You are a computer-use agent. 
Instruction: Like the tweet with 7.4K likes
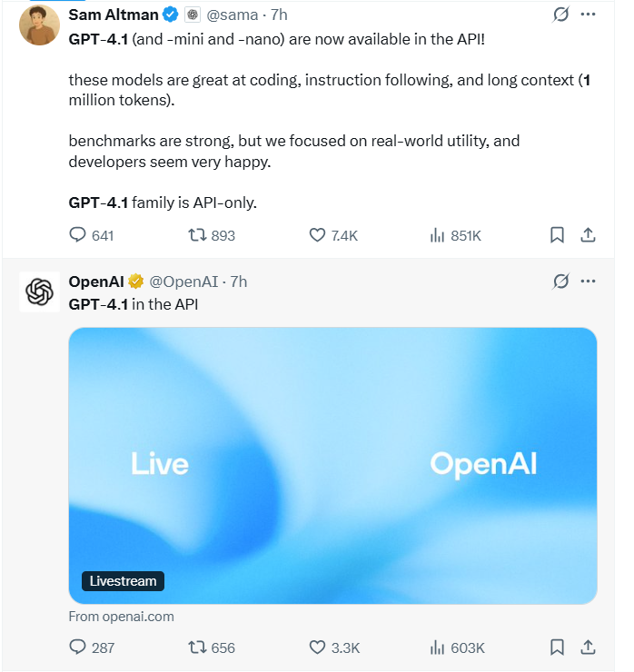click(x=317, y=235)
